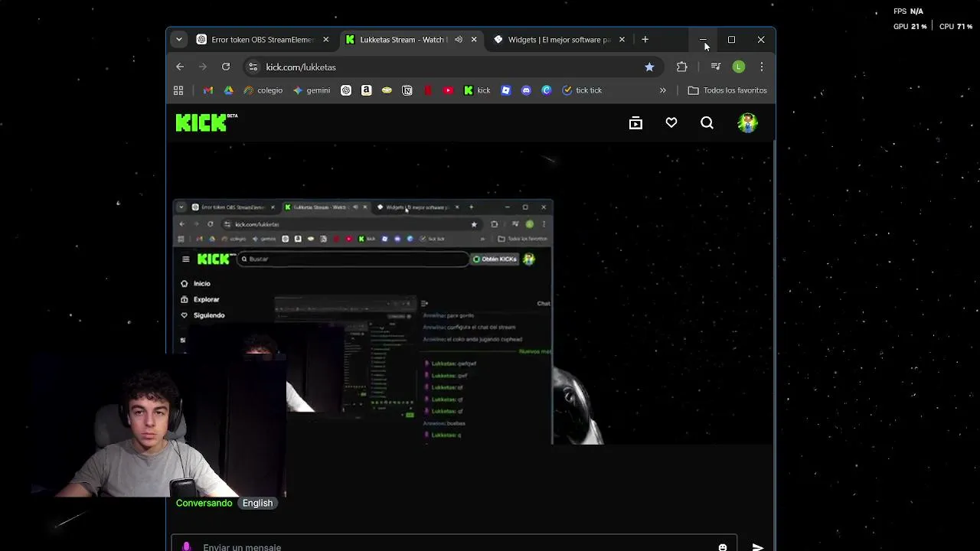Close the Error token OBS tab
The image size is (980, 551).
(x=325, y=40)
